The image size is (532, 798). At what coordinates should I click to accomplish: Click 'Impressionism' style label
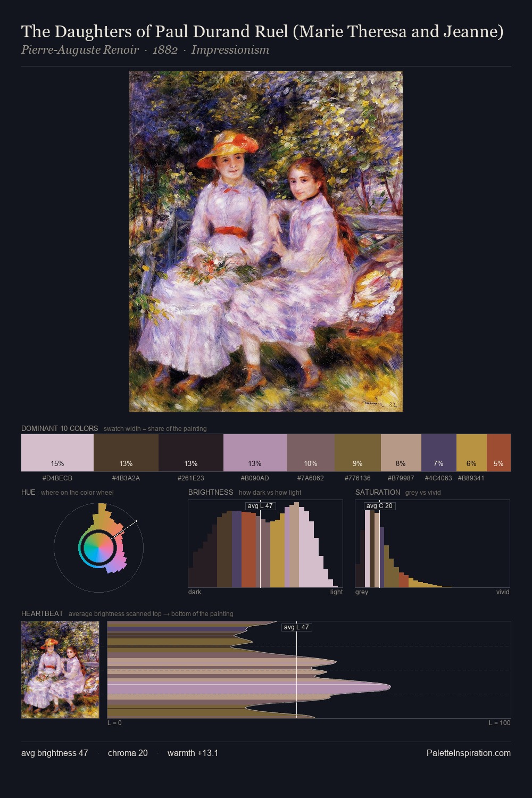pyautogui.click(x=230, y=50)
